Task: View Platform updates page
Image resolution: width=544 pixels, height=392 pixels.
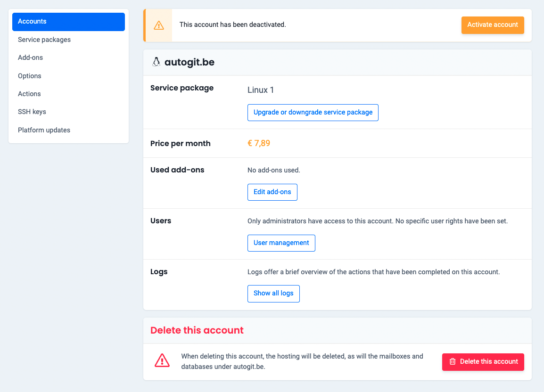Action: 44,130
